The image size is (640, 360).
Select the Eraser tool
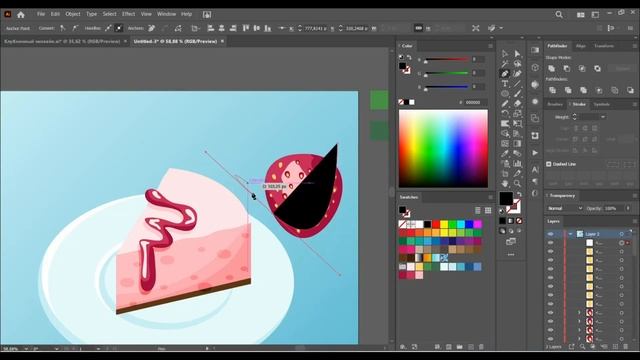pyautogui.click(x=517, y=104)
